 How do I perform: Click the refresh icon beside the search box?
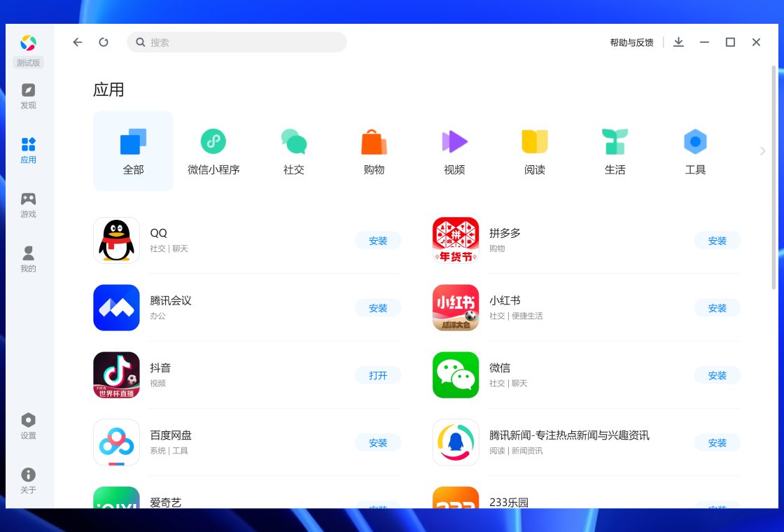coord(104,42)
